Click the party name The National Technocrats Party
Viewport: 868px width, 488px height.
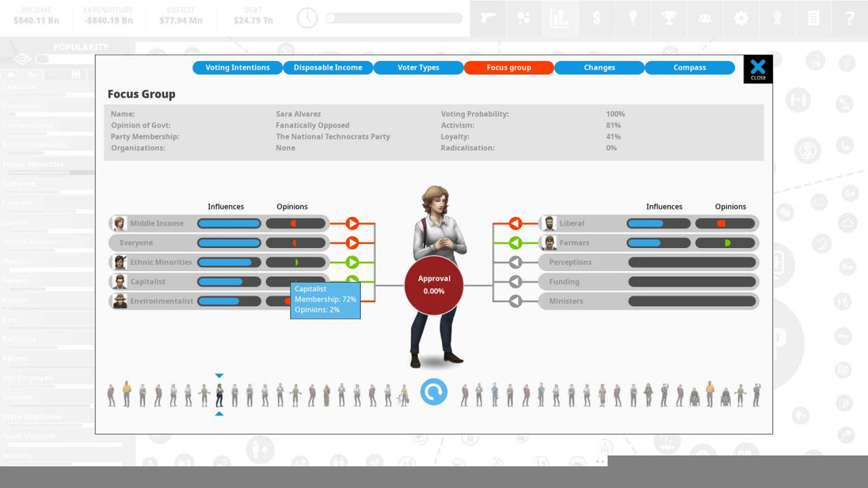pyautogui.click(x=333, y=137)
